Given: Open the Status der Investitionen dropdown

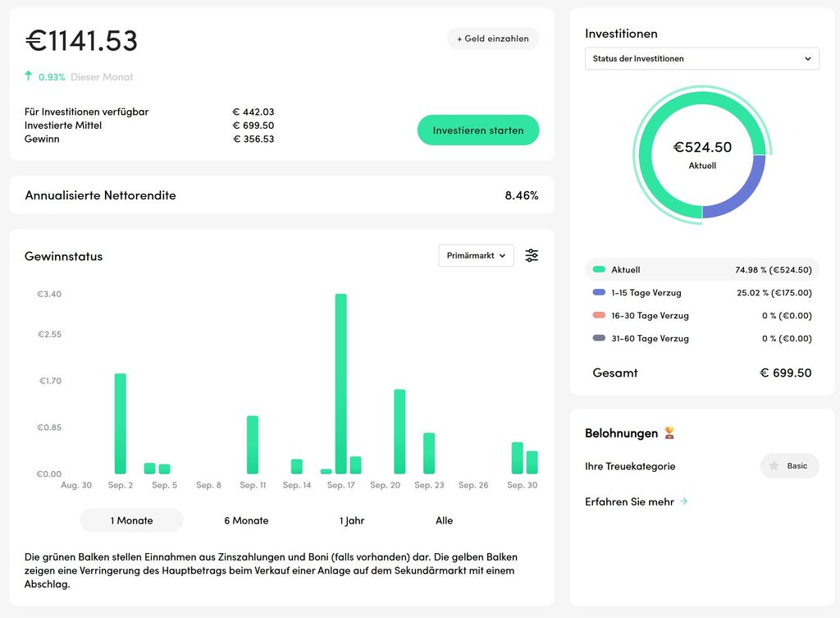Looking at the screenshot, I should pos(702,58).
